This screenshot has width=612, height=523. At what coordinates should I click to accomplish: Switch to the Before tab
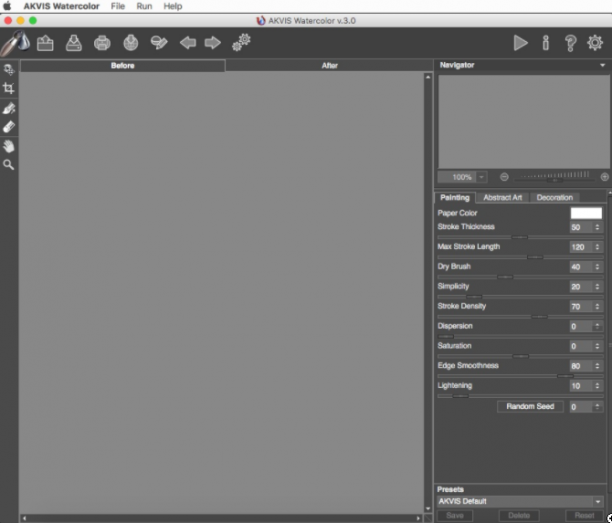click(123, 66)
